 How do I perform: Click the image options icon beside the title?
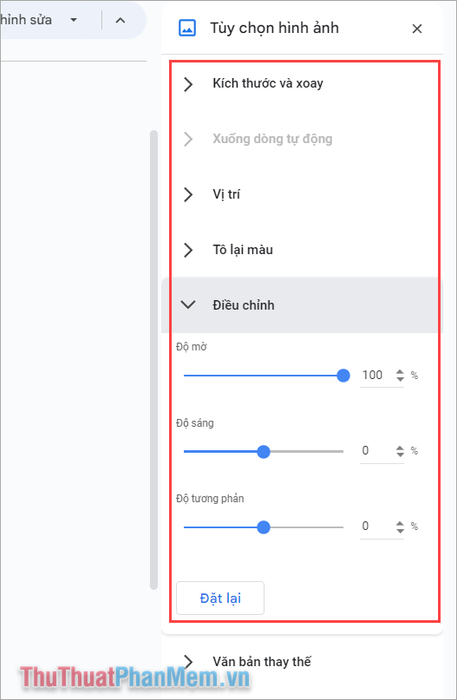coord(187,28)
